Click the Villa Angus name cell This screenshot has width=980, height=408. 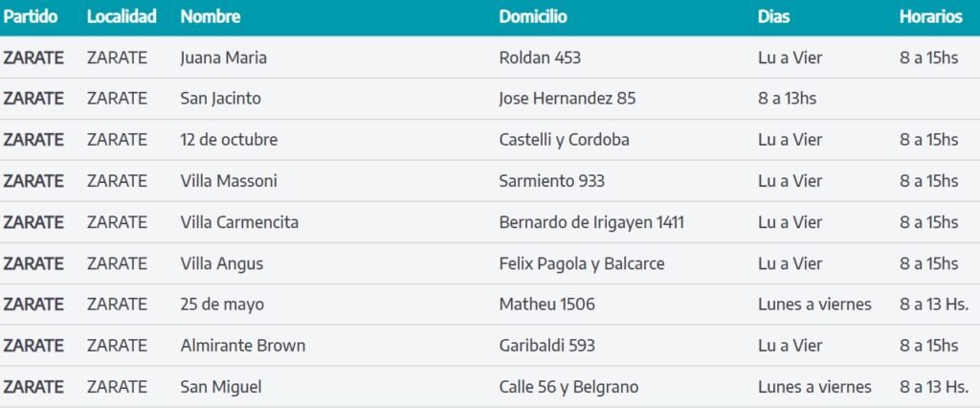coord(221,264)
